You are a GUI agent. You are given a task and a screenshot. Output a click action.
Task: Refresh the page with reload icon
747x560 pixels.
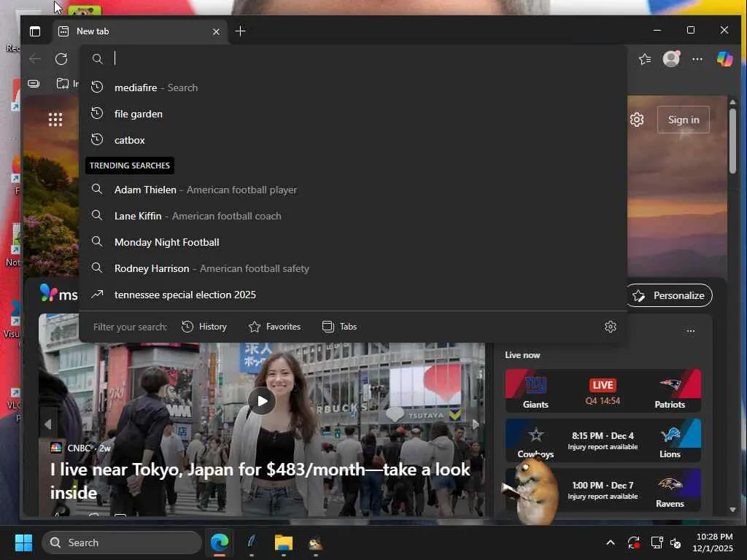coord(61,58)
